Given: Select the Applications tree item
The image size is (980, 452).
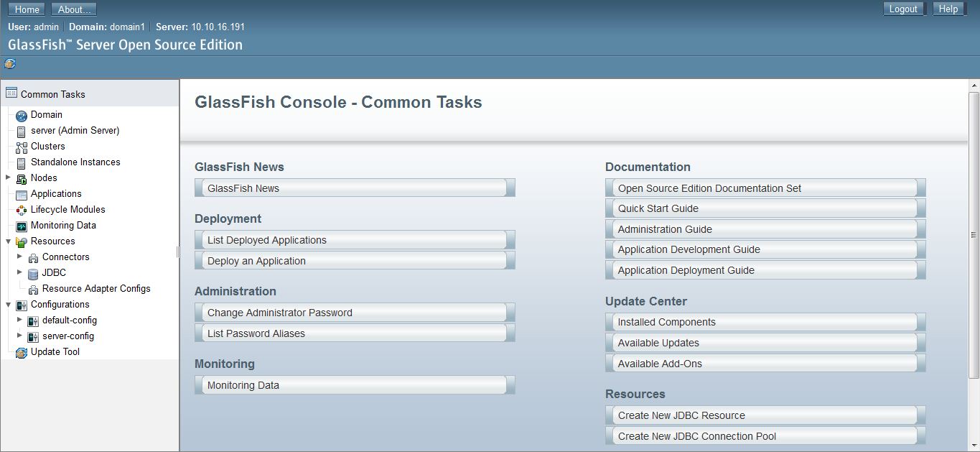Looking at the screenshot, I should 56,193.
